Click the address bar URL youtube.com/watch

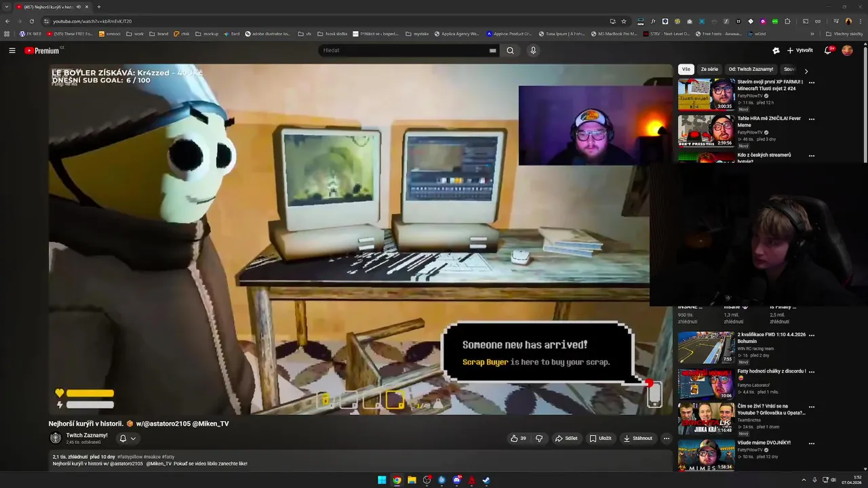click(x=92, y=21)
